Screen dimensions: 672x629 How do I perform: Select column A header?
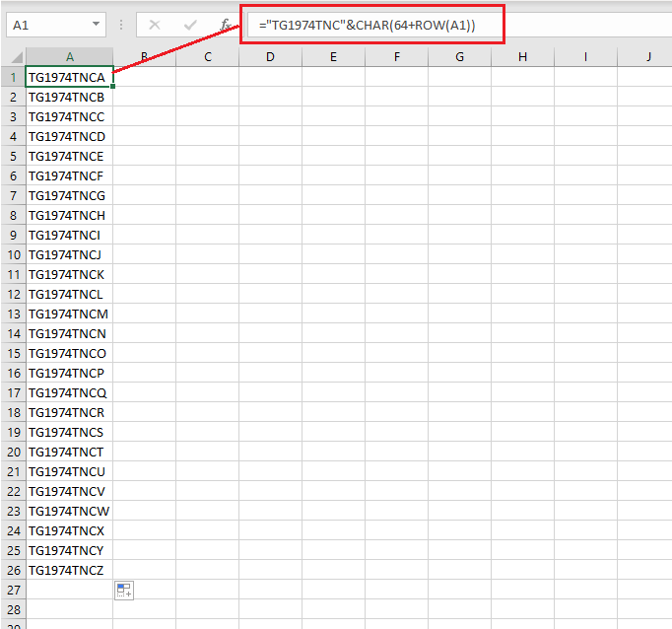[x=69, y=56]
